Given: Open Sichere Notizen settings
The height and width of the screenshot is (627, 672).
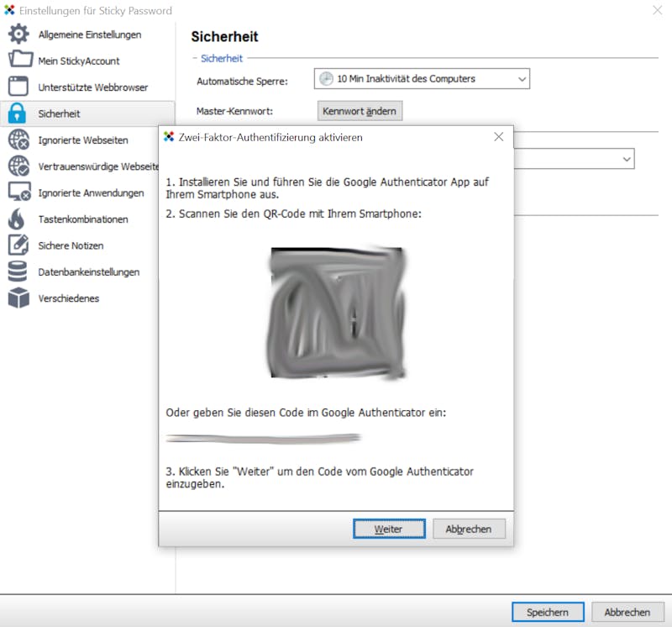Looking at the screenshot, I should [x=71, y=245].
